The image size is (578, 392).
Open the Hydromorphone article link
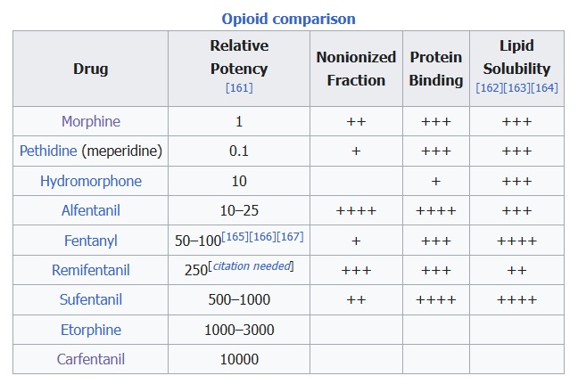pos(90,181)
